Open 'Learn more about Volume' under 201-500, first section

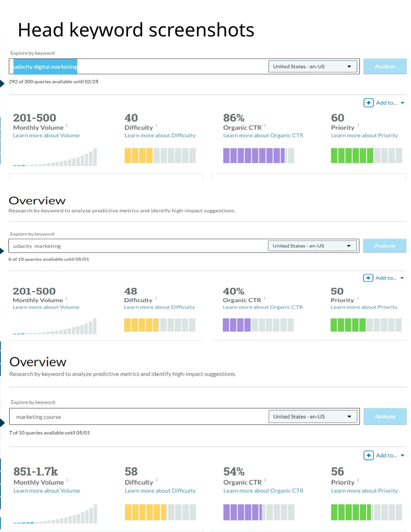click(x=46, y=136)
